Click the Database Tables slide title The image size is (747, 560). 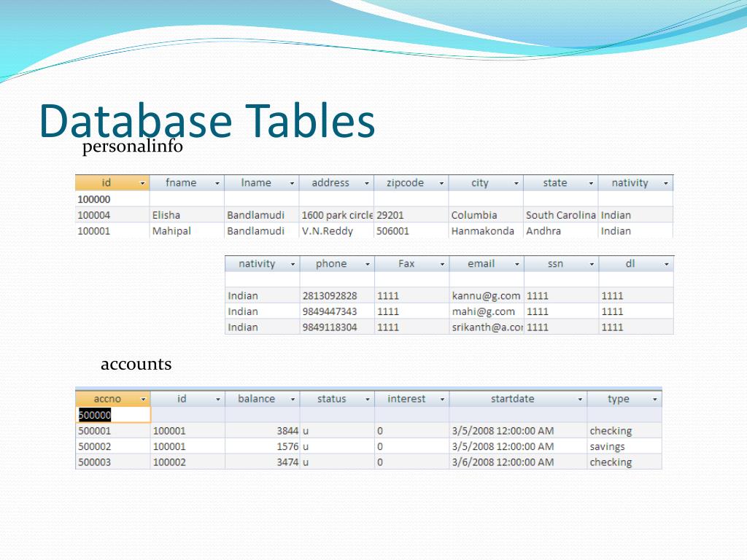click(x=207, y=120)
